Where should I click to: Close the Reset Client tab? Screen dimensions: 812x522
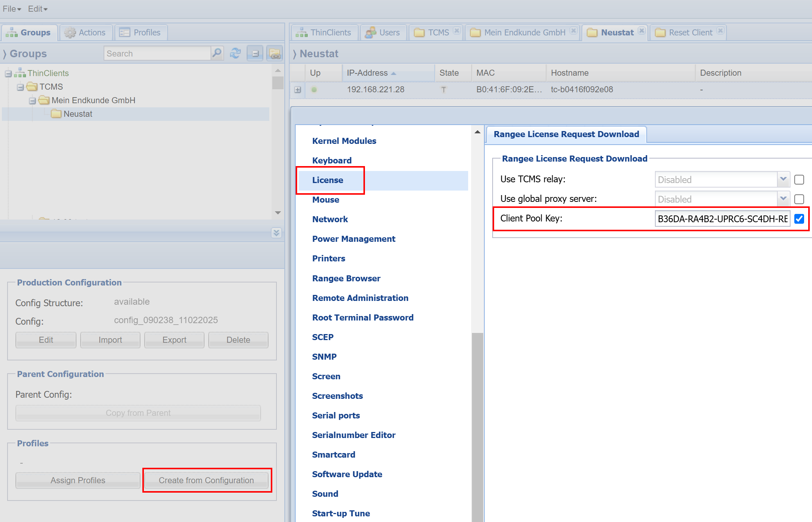pyautogui.click(x=720, y=31)
